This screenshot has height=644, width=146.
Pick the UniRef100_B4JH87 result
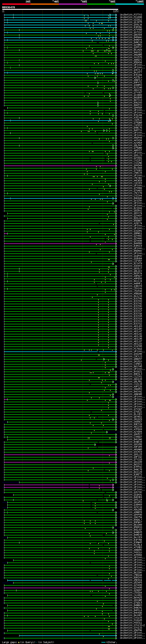[x=131, y=615]
